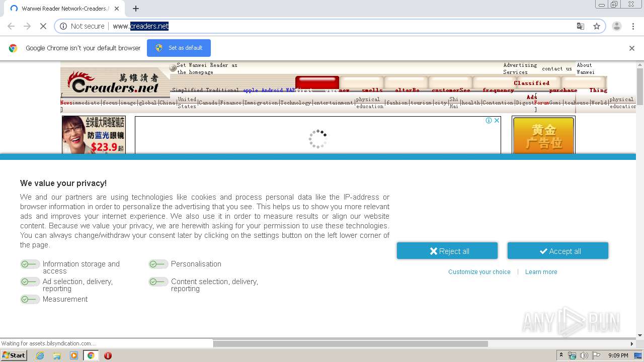Click the apple link
644x362 pixels.
tap(251, 90)
